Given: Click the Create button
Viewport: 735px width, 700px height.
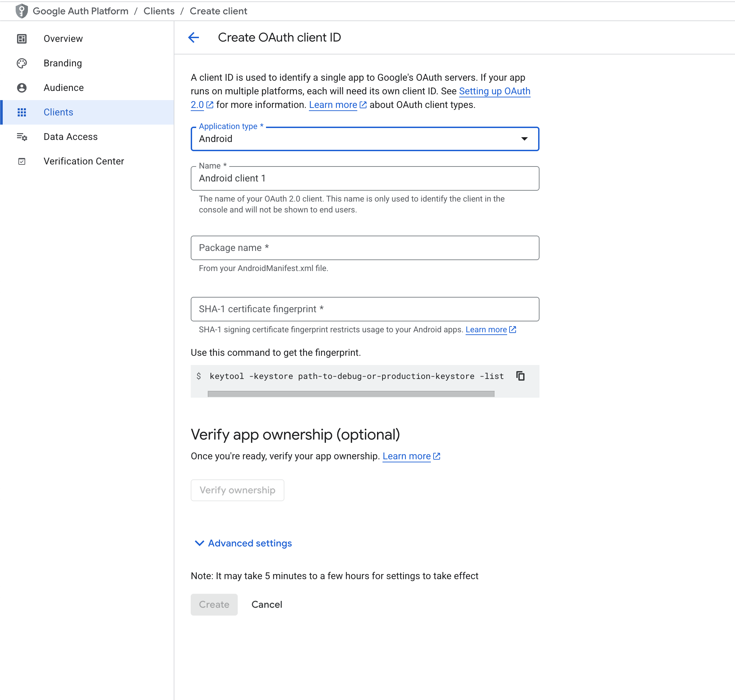Looking at the screenshot, I should pyautogui.click(x=214, y=604).
